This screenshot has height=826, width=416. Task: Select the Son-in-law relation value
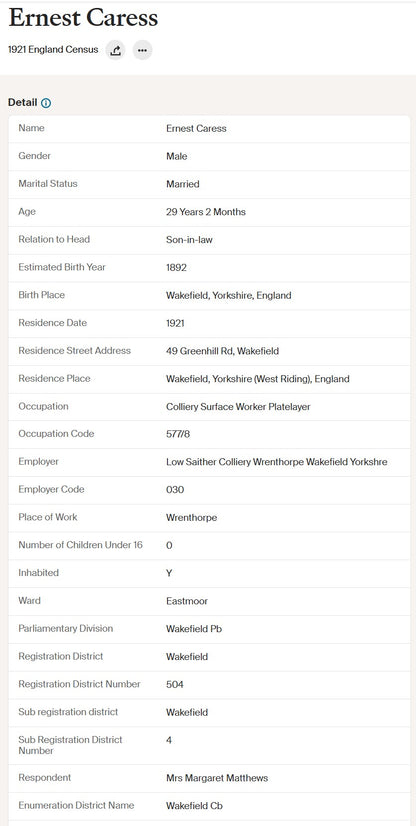(189, 240)
